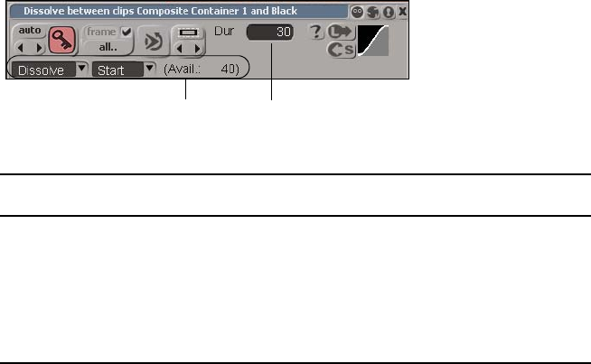
Task: Click the L arrow load icon
Action: pyautogui.click(x=341, y=32)
